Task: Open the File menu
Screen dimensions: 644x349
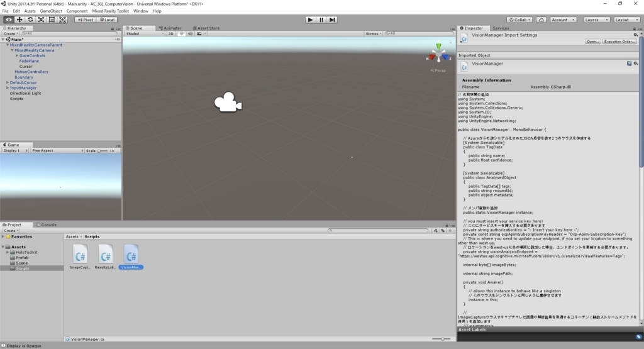Action: click(5, 11)
